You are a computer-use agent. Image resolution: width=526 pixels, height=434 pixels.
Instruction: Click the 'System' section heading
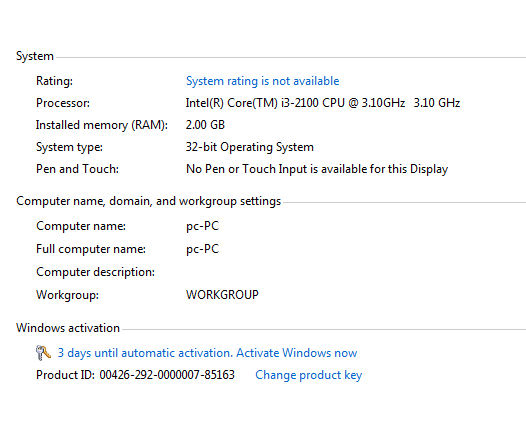[x=35, y=56]
